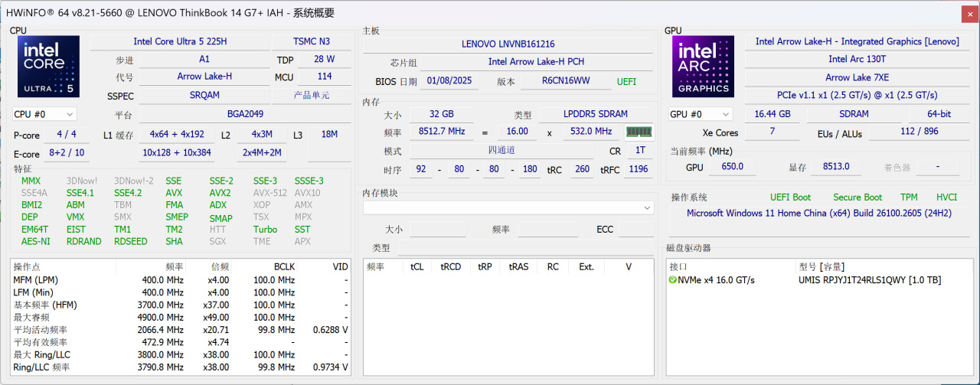The width and height of the screenshot is (980, 385).
Task: Click the AVX2 feature flag
Action: [x=220, y=193]
